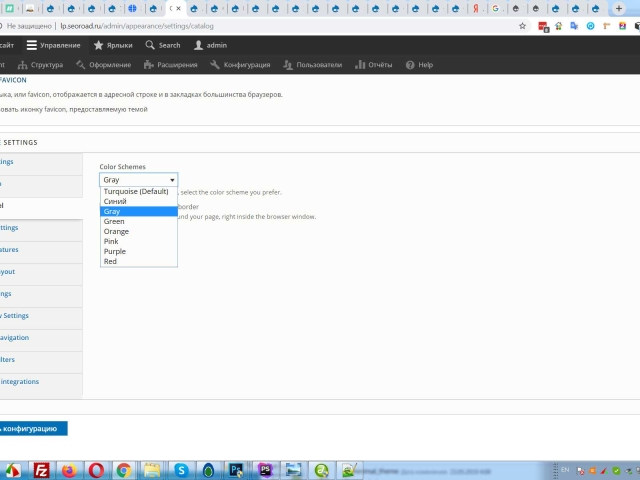
Task: Bookmark page with the star icon
Action: pyautogui.click(x=523, y=26)
